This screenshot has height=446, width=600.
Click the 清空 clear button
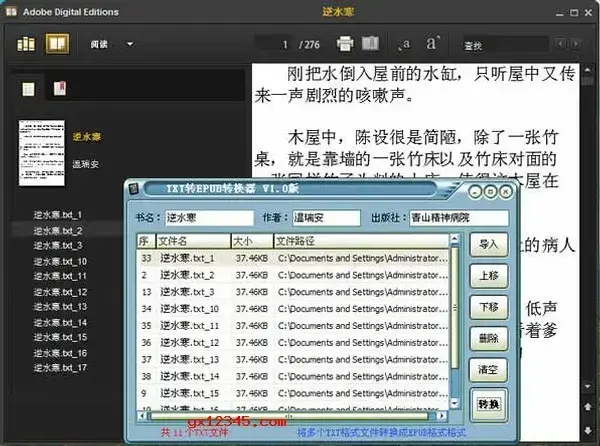pos(489,370)
